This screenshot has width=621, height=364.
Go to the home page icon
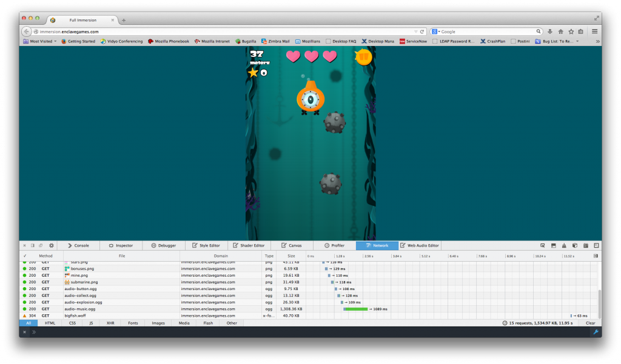click(x=560, y=31)
